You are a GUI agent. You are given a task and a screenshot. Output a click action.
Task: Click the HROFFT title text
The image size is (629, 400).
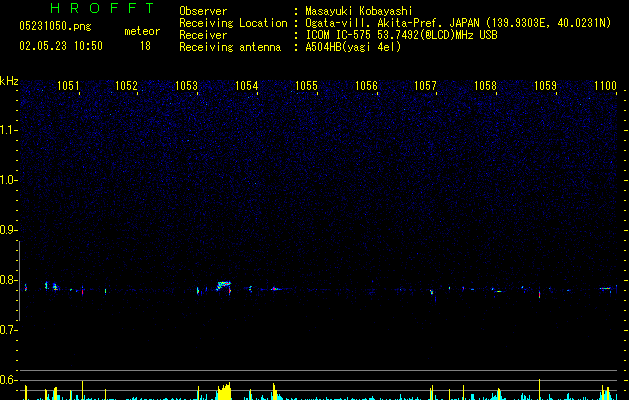click(x=102, y=8)
